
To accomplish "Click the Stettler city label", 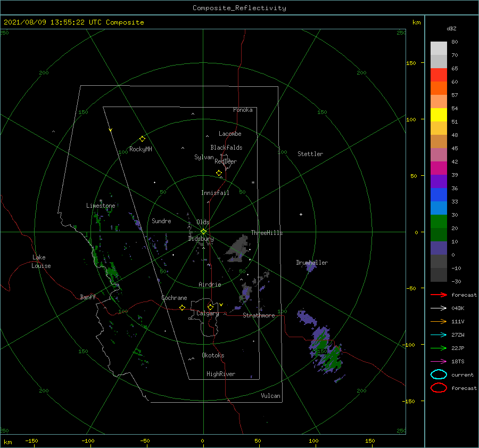I will [310, 154].
